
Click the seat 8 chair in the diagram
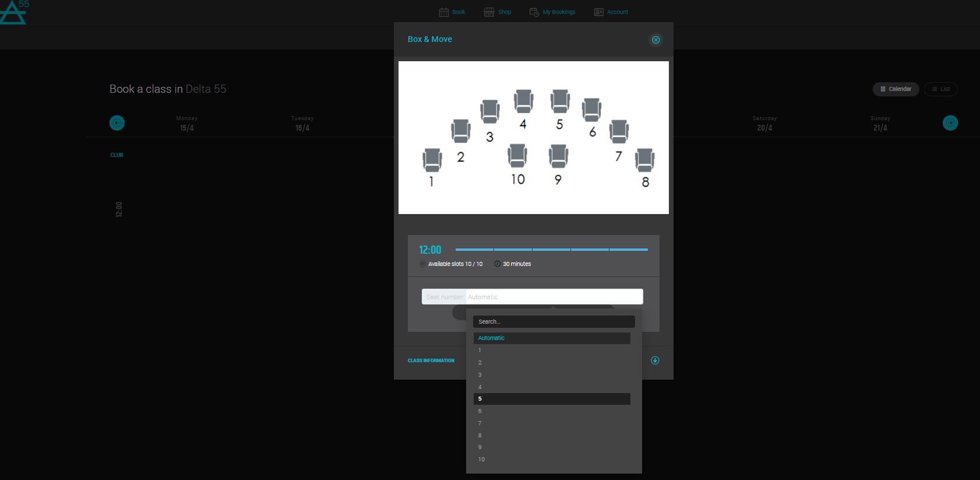coord(644,160)
